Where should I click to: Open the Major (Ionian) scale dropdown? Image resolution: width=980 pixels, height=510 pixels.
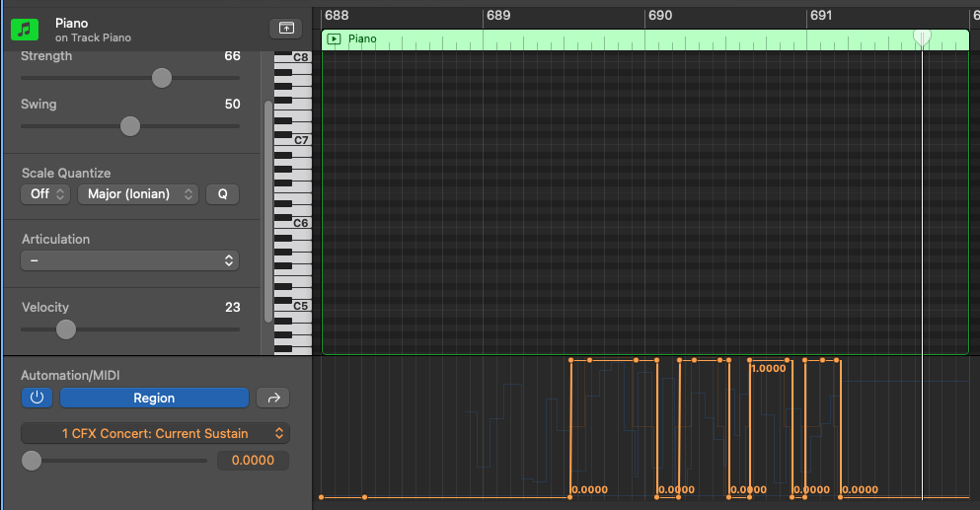(138, 193)
